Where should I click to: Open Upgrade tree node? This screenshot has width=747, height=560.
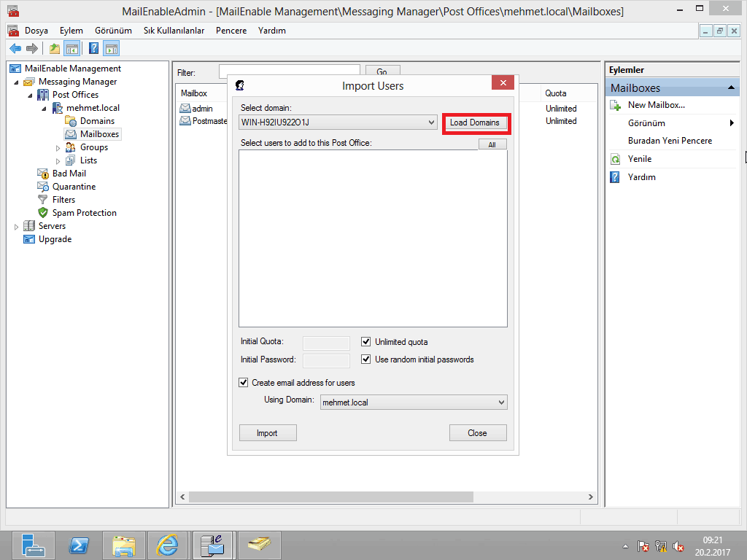pos(55,239)
